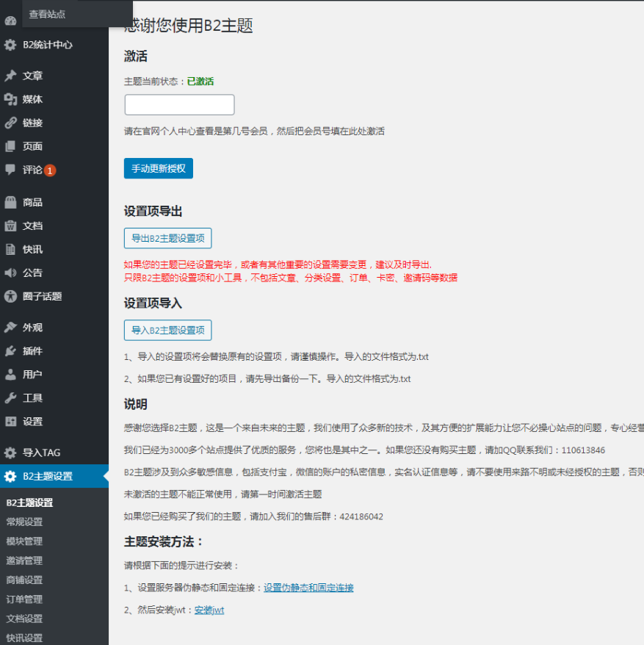Open 商铺设置 submenu item

click(24, 580)
